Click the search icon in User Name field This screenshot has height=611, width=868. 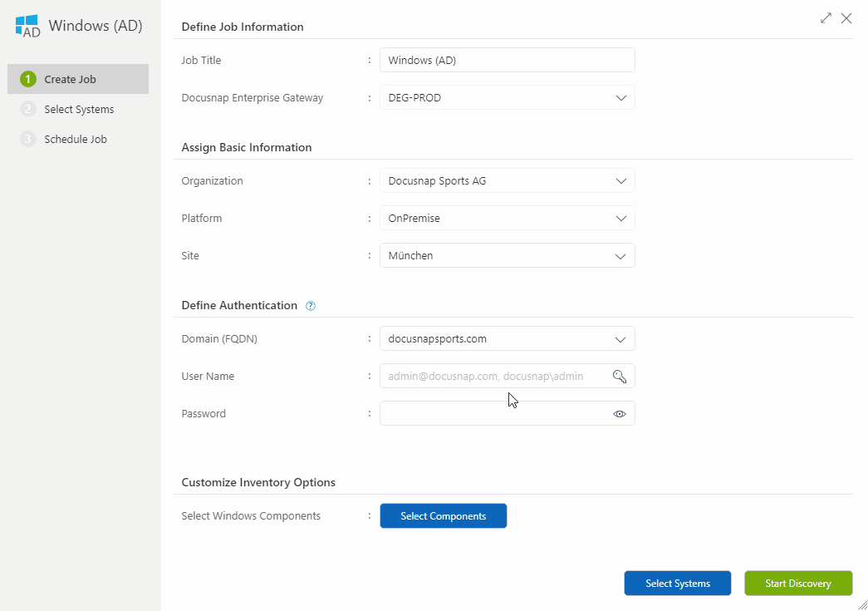tap(619, 376)
